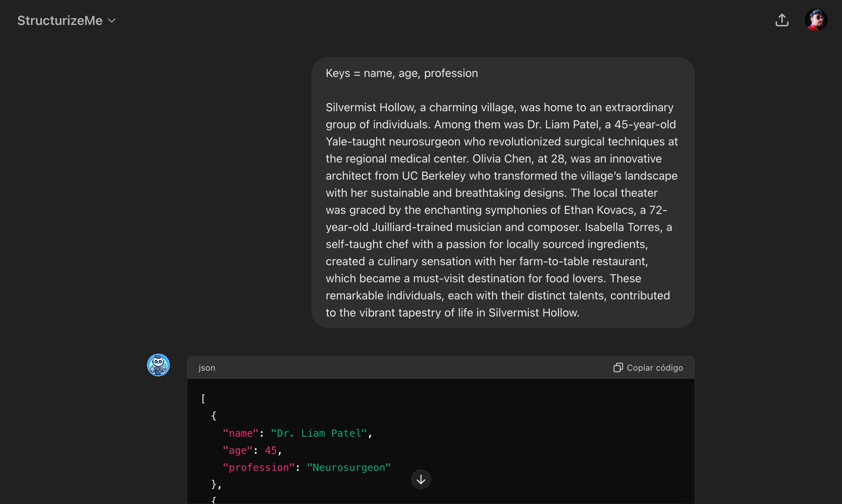Viewport: 842px width, 504px height.
Task: Click the "name" key in JSON output
Action: pos(240,433)
